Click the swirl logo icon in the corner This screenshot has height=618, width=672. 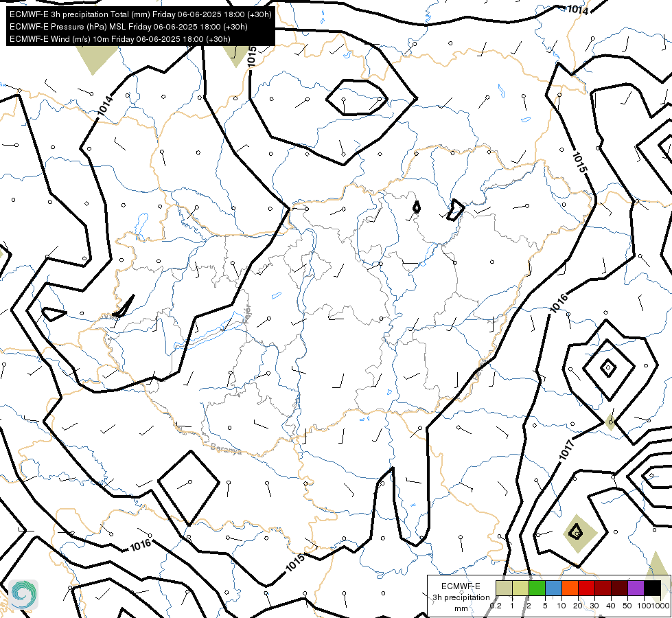[x=23, y=595]
